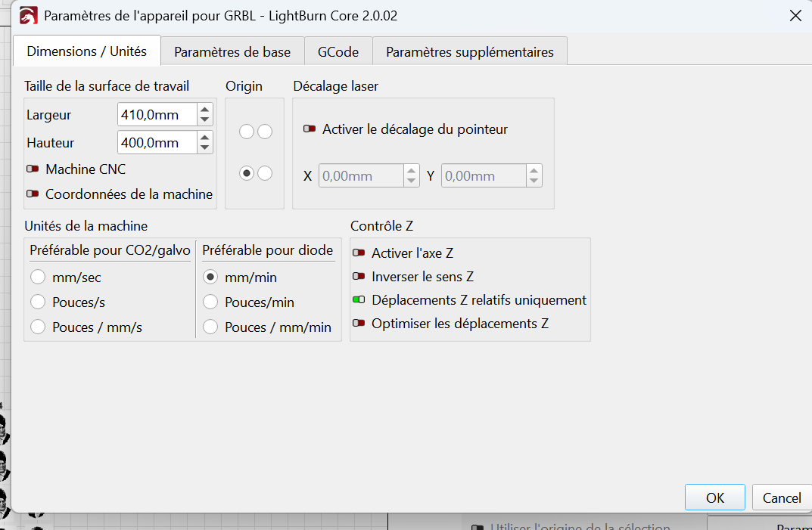812x530 pixels.
Task: Decrease Hauteur with the down arrow
Action: (x=205, y=147)
